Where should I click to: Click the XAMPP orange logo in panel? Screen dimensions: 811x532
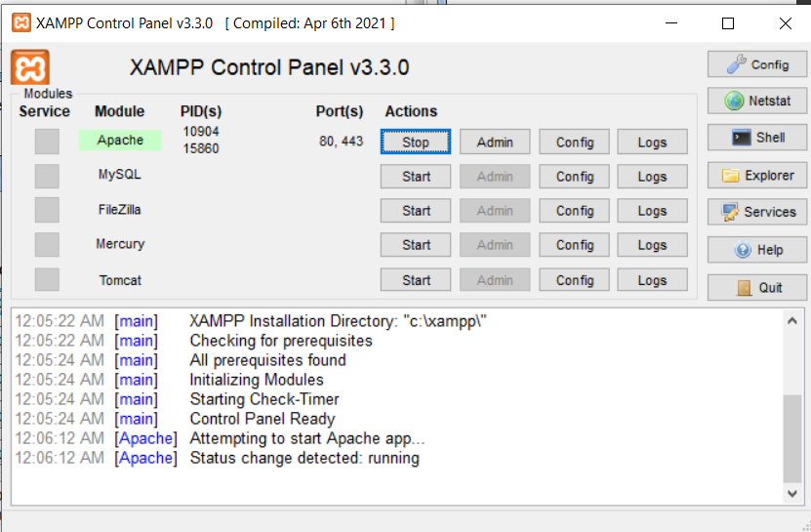pos(30,66)
